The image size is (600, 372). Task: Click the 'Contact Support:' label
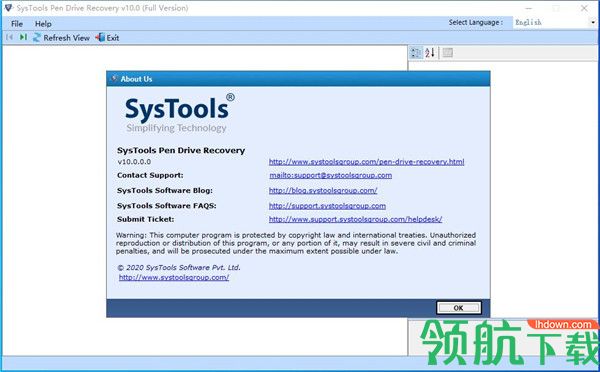pos(150,175)
